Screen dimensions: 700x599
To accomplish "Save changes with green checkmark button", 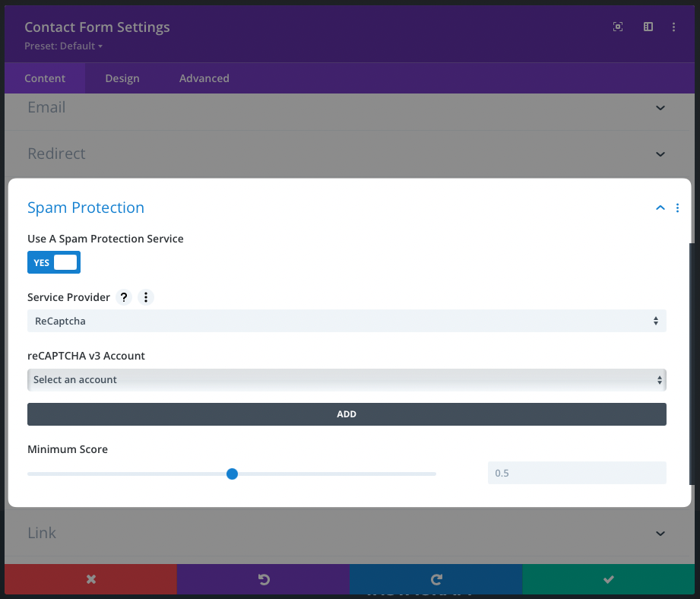I will [x=608, y=579].
